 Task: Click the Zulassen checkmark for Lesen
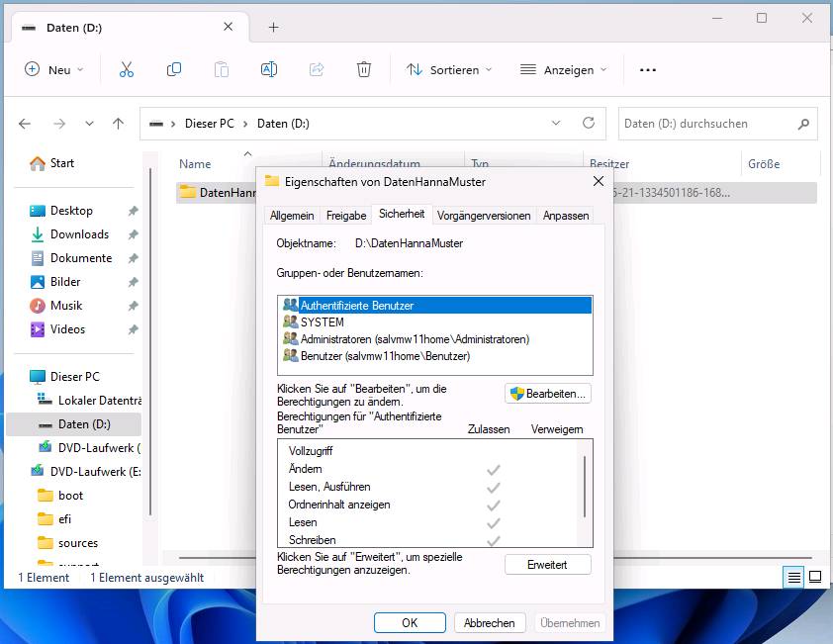pyautogui.click(x=495, y=522)
